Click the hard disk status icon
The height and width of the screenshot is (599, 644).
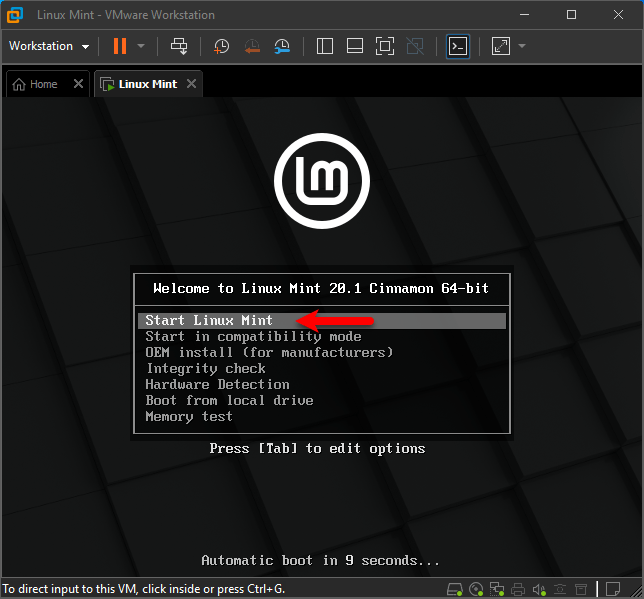point(455,590)
